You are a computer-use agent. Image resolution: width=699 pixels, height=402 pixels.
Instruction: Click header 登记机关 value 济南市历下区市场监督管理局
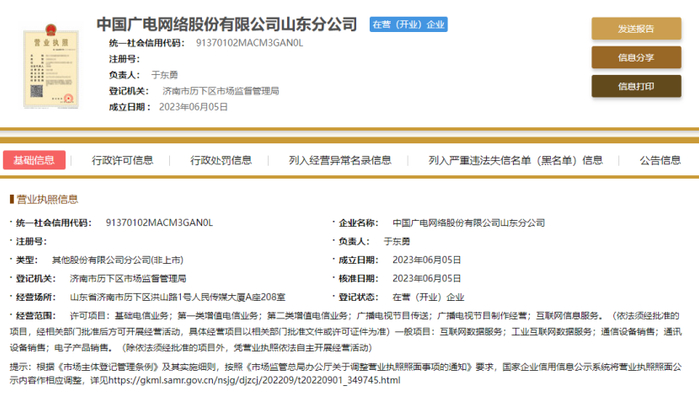tap(221, 91)
